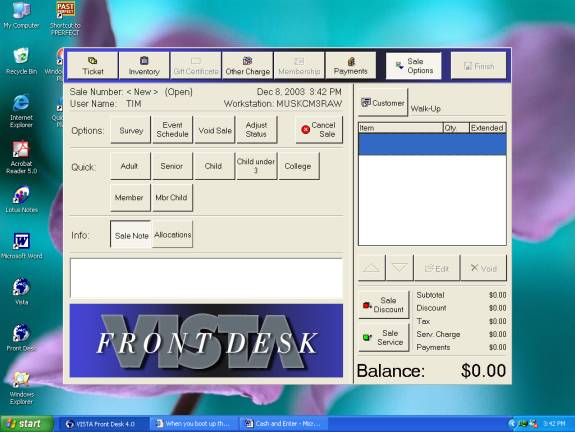Screen dimensions: 575x432
Task: Switch to the Sale Note info tab
Action: point(131,235)
